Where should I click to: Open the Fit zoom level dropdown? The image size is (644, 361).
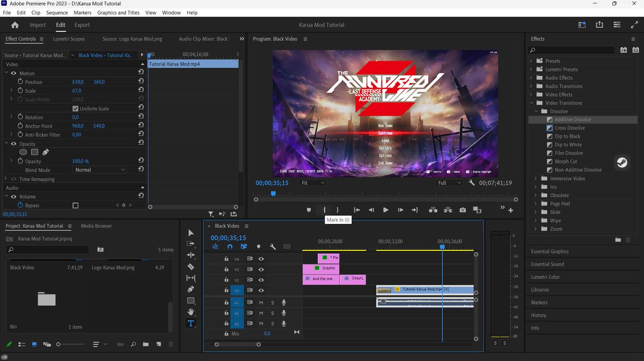click(312, 183)
